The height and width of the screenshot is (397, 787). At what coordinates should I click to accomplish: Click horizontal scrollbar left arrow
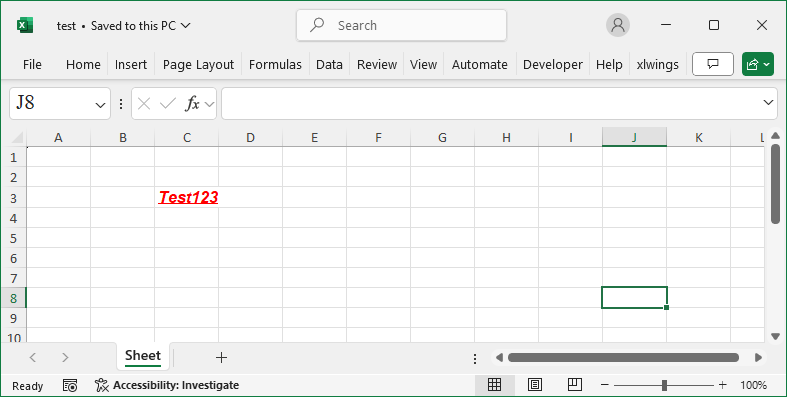click(499, 358)
